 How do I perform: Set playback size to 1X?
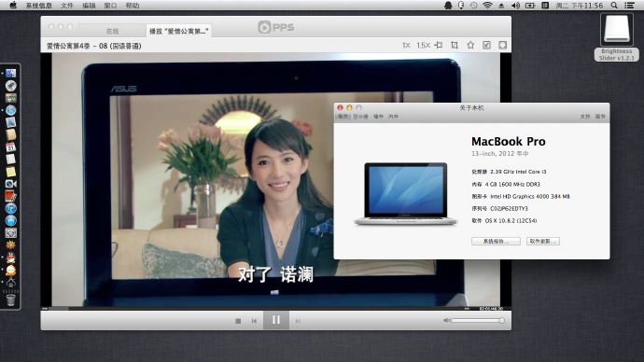(x=406, y=46)
